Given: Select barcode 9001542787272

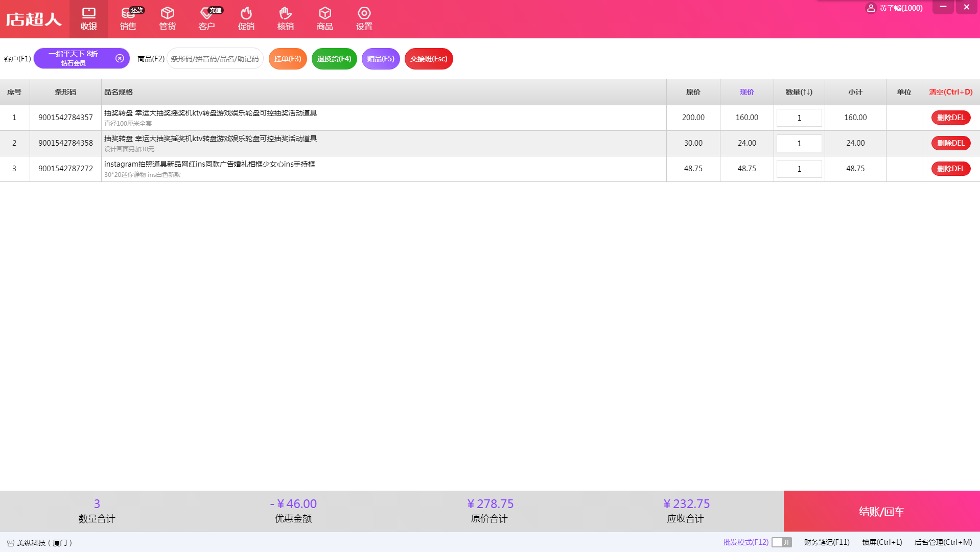Looking at the screenshot, I should 65,169.
